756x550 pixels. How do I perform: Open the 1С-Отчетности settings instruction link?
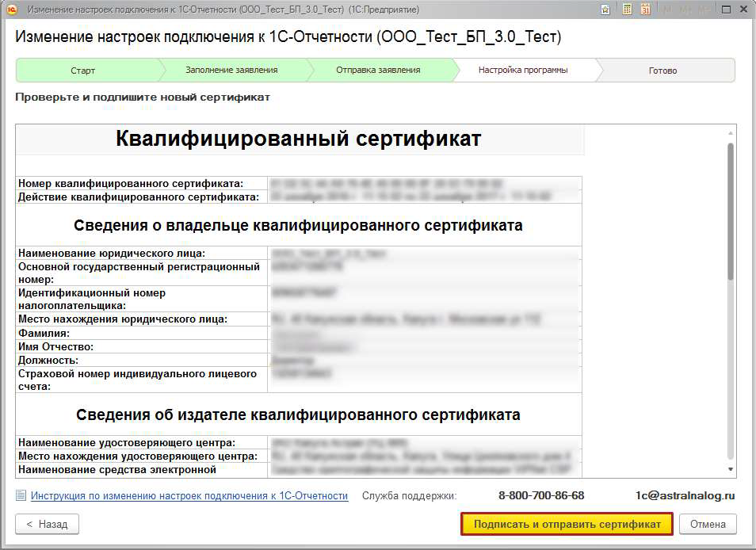189,495
